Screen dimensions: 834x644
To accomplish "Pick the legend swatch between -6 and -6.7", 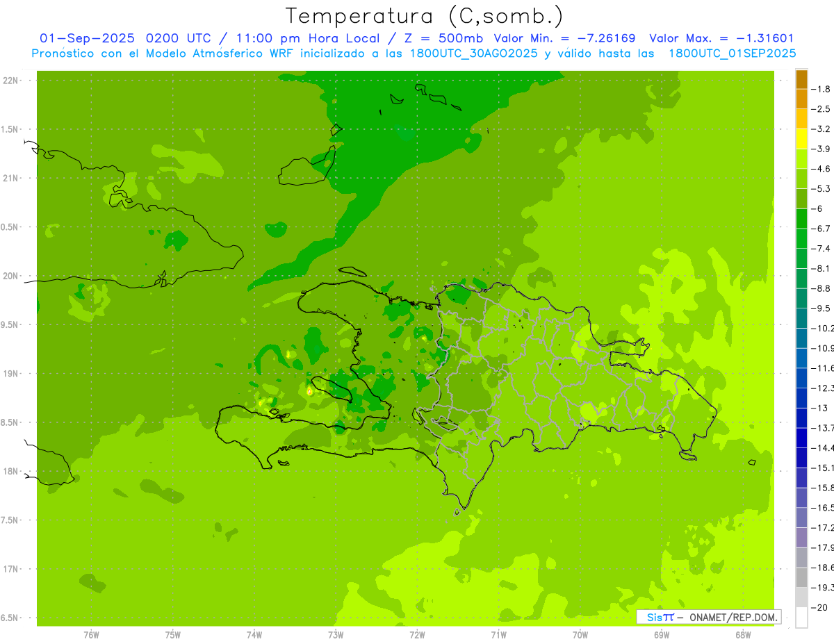I will pos(801,219).
